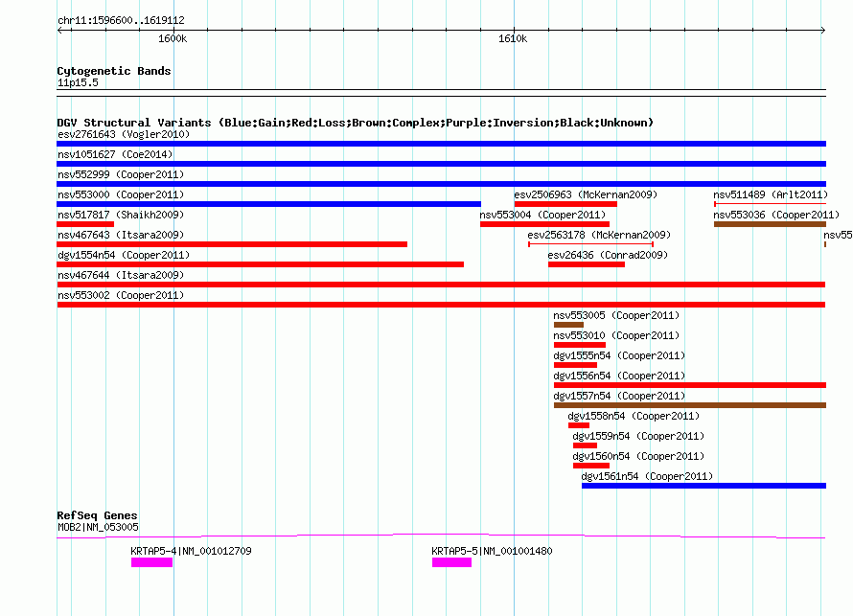Click the 1600k ruler label
Image resolution: width=853 pixels, height=616 pixels.
173,38
